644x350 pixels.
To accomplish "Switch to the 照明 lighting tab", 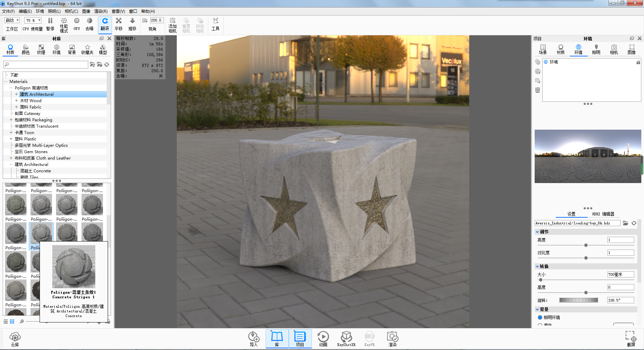I will pos(596,49).
